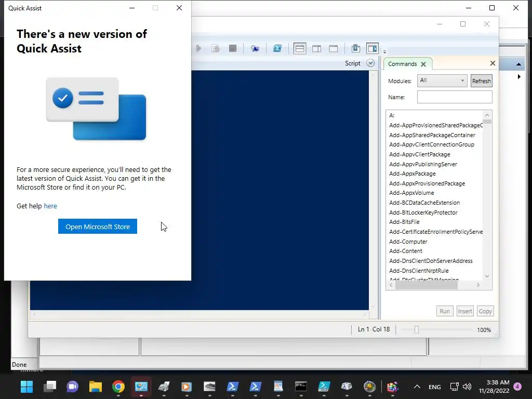Click the Refresh button in Commands pane
The width and height of the screenshot is (532, 399).
pyautogui.click(x=481, y=81)
